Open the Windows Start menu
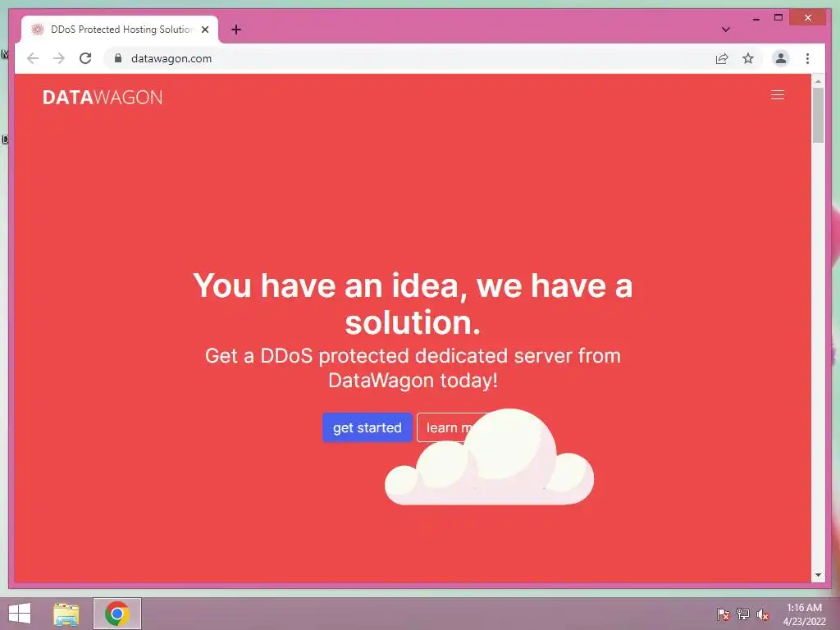This screenshot has width=840, height=630. point(20,614)
